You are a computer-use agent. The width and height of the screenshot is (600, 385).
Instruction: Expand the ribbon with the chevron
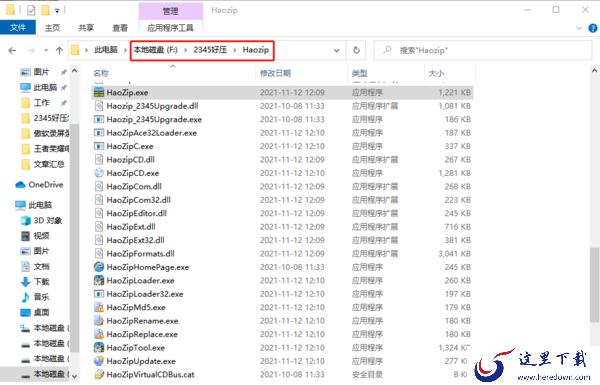point(579,28)
